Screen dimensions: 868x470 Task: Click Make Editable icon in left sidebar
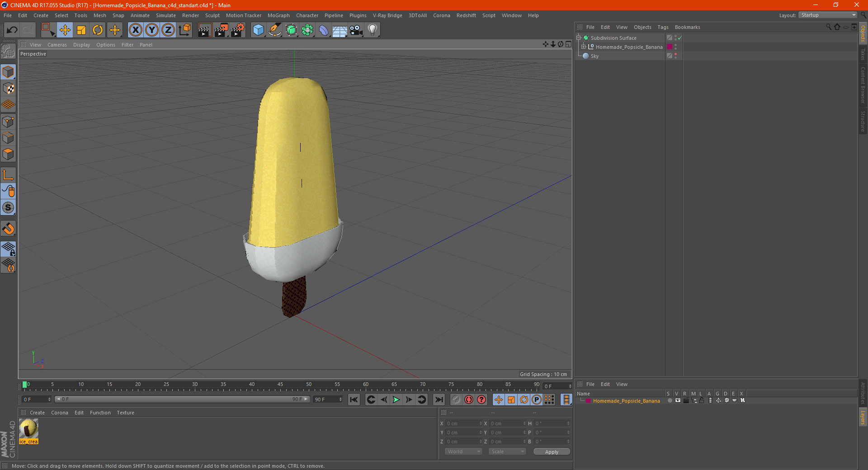(x=8, y=51)
